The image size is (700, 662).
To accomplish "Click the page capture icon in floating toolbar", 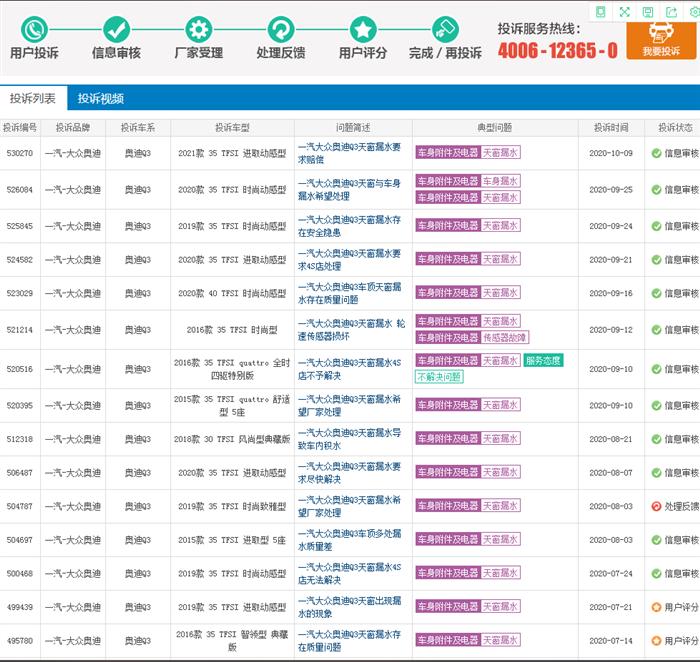I will point(601,12).
